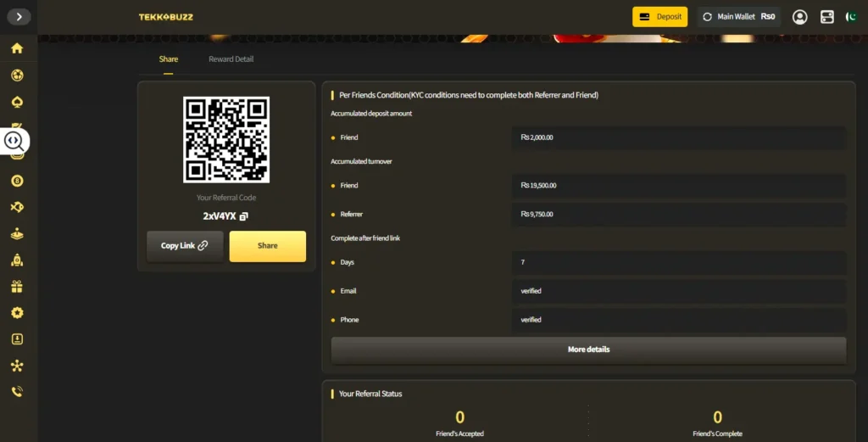Open the star badge VIP icon
The image size is (868, 442).
click(17, 313)
